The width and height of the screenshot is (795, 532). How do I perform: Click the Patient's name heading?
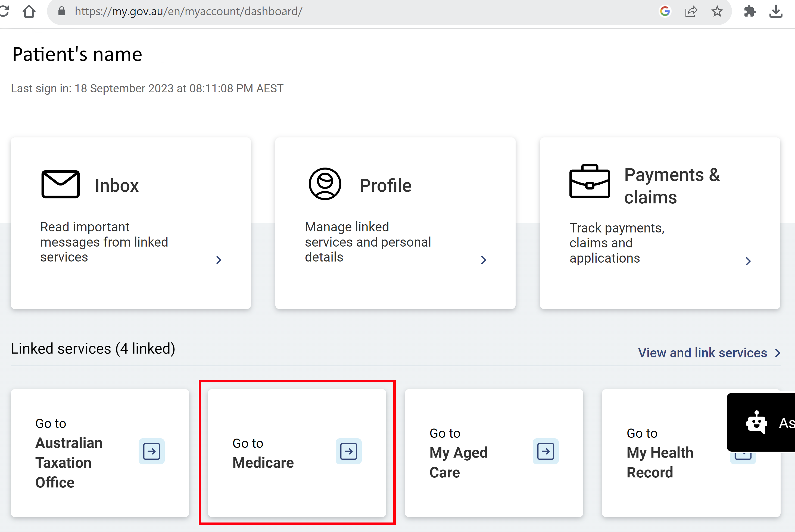77,54
